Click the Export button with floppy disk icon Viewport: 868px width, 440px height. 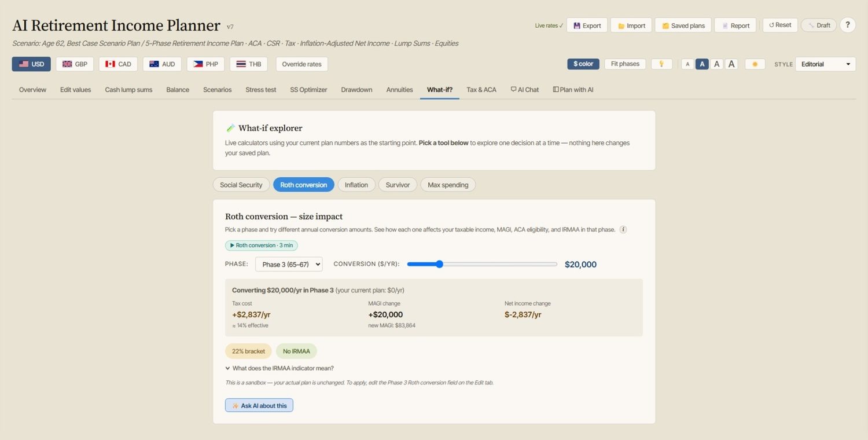click(x=587, y=25)
